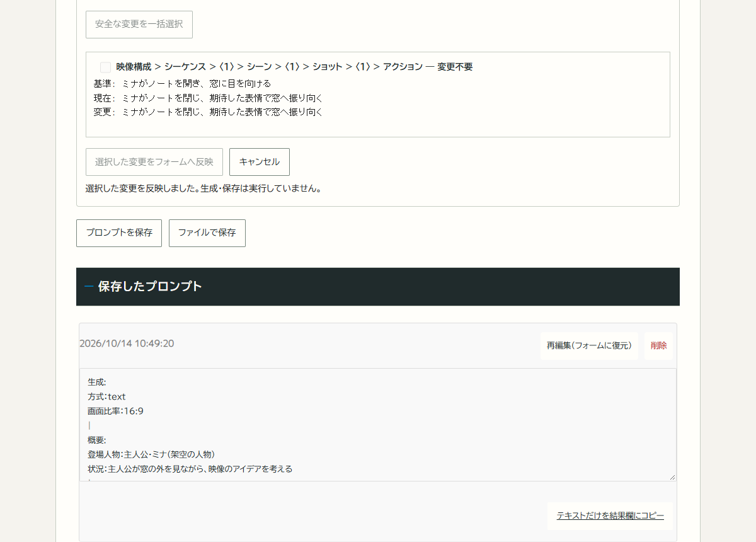Click the 映像構成 > シーケンス breadcrumb heading
This screenshot has height=542, width=756.
pos(294,67)
